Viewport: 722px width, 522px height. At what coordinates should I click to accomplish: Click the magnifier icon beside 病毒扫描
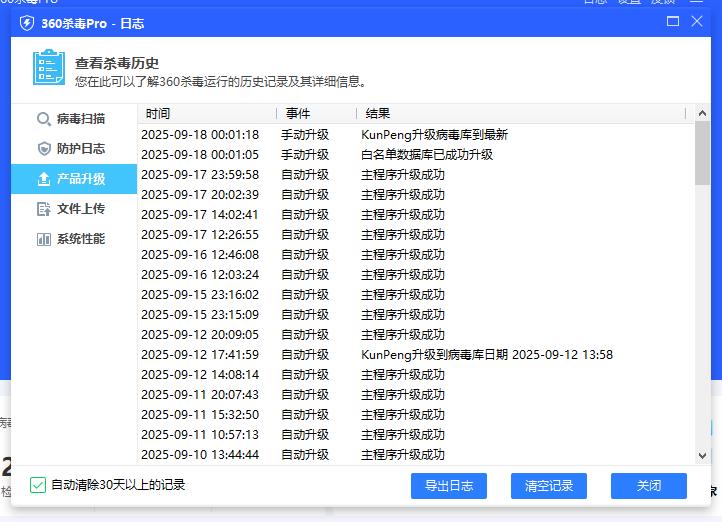click(44, 119)
